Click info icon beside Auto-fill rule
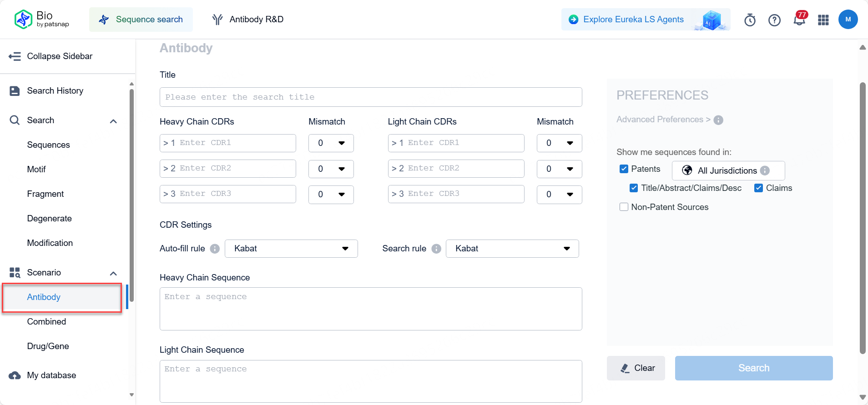Screen dimensions: 868x405 [215, 249]
